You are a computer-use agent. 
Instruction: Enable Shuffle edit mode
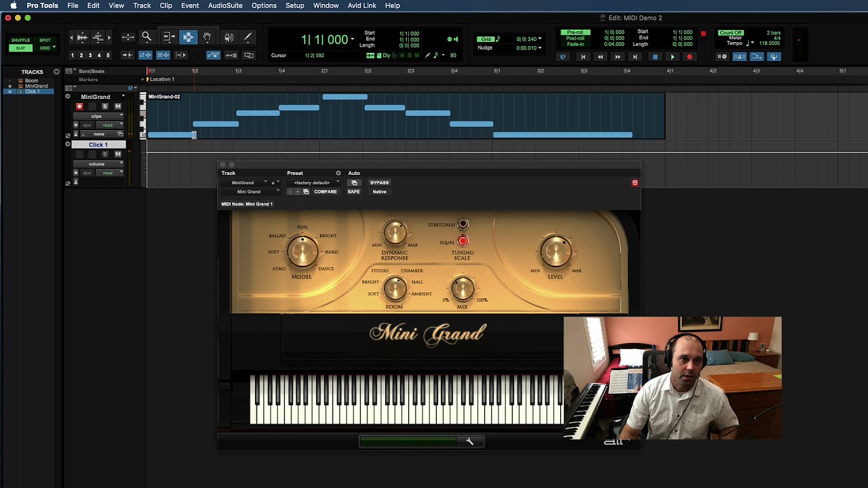pyautogui.click(x=20, y=40)
